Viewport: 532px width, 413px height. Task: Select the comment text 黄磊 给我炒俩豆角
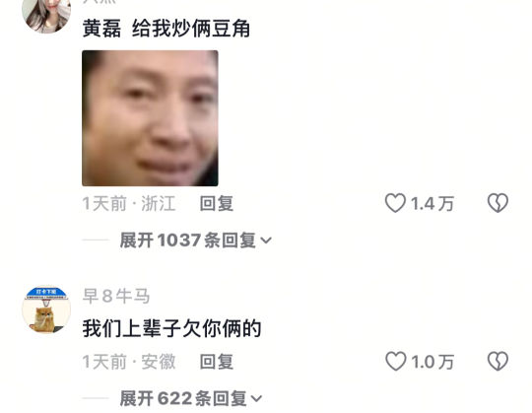pos(166,29)
